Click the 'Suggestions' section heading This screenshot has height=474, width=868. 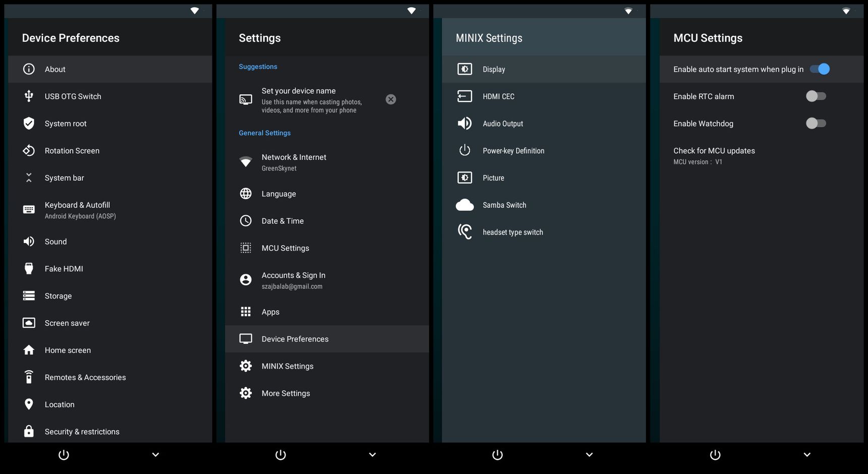pyautogui.click(x=258, y=67)
